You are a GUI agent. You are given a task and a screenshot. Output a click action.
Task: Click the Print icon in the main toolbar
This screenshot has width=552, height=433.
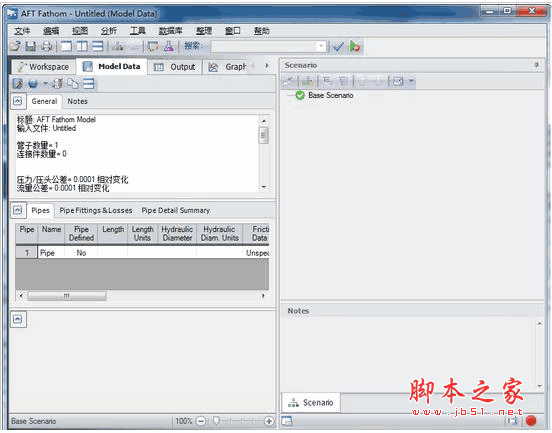coord(46,46)
